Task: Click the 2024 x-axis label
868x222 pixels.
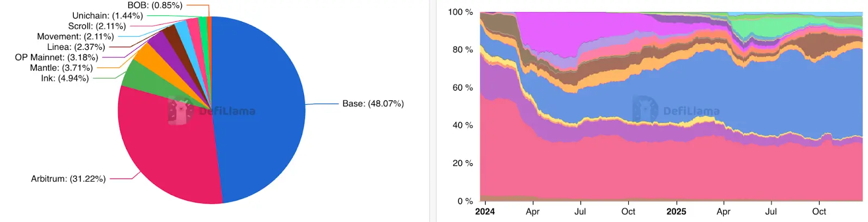Action: click(485, 212)
